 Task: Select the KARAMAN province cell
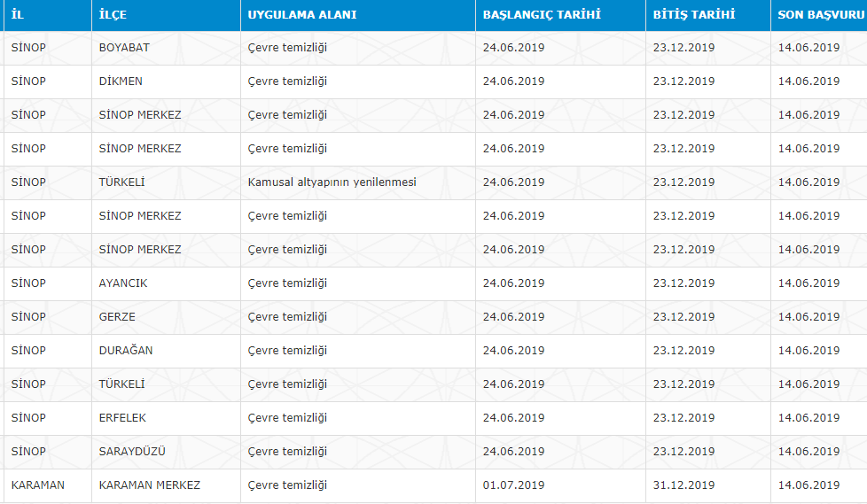pyautogui.click(x=37, y=485)
